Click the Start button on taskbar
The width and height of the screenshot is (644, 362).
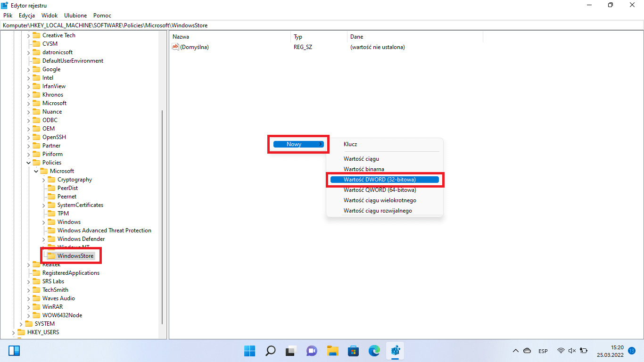(249, 351)
